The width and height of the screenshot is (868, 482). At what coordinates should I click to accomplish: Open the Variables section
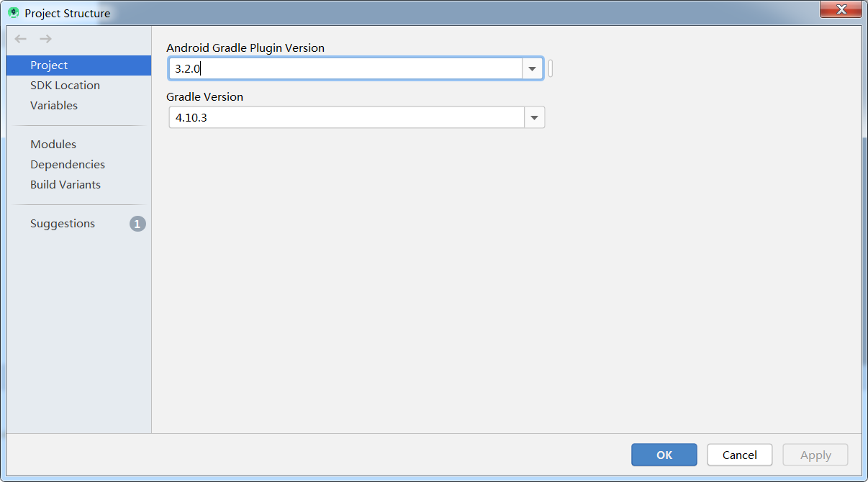54,105
